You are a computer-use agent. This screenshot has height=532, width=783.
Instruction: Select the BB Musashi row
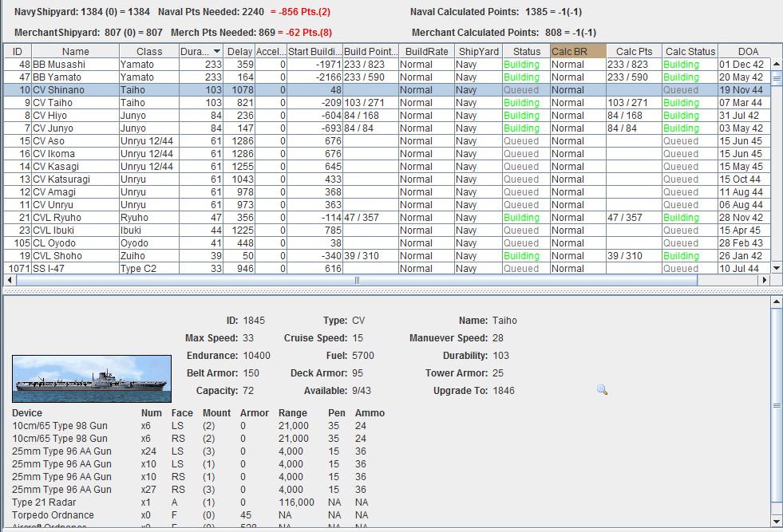(387, 65)
